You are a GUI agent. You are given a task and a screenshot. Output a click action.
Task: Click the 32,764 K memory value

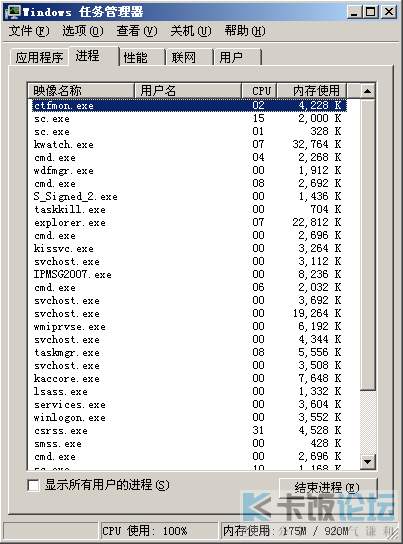[x=317, y=144]
